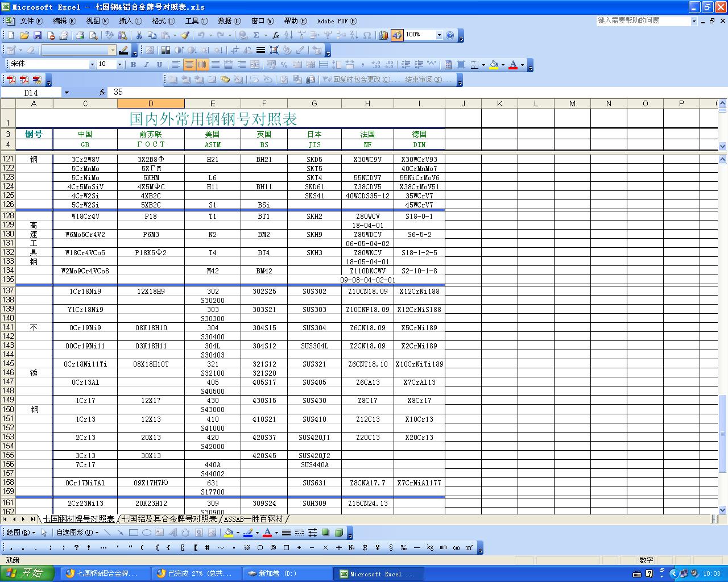Click the Print icon
Image resolution: width=728 pixels, height=582 pixels.
click(x=80, y=35)
